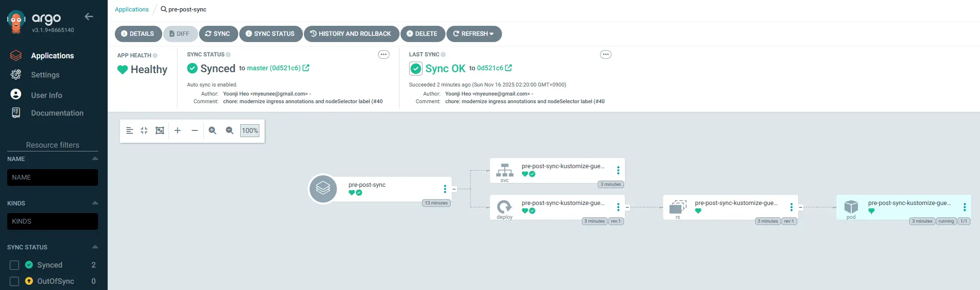This screenshot has height=290, width=980.
Task: Open menu for rs node
Action: click(x=791, y=207)
